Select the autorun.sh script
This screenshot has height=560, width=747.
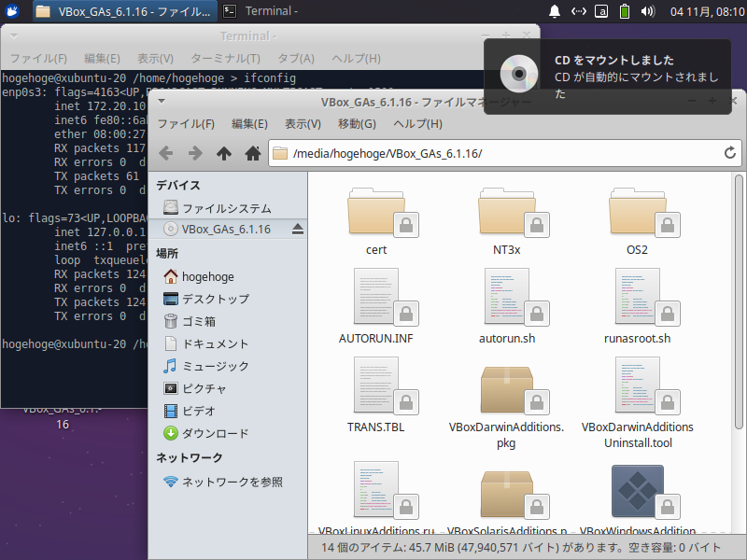[x=506, y=307]
